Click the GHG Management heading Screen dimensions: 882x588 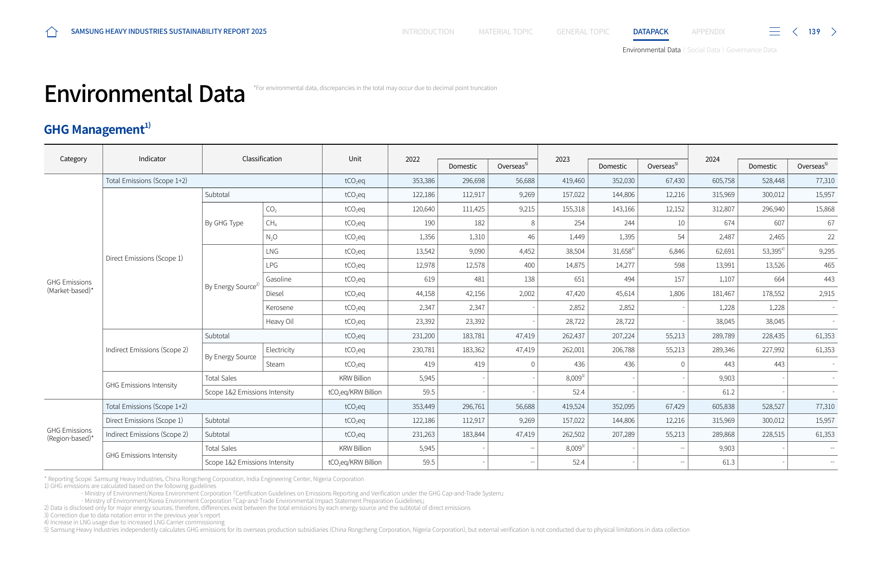(x=97, y=129)
